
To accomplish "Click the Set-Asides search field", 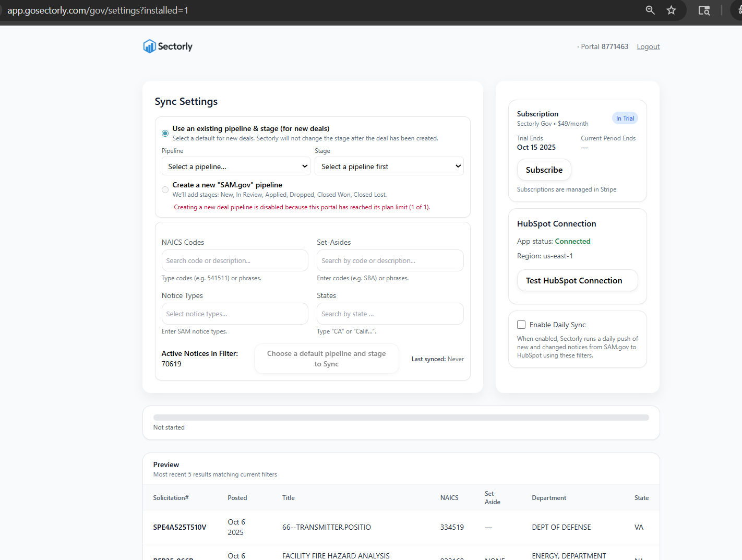I will [390, 260].
